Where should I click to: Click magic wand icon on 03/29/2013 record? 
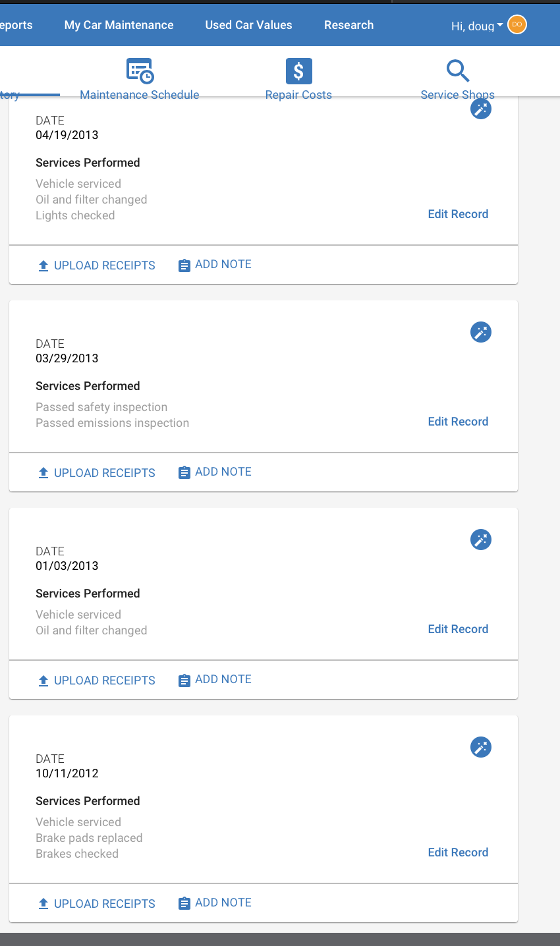481,332
